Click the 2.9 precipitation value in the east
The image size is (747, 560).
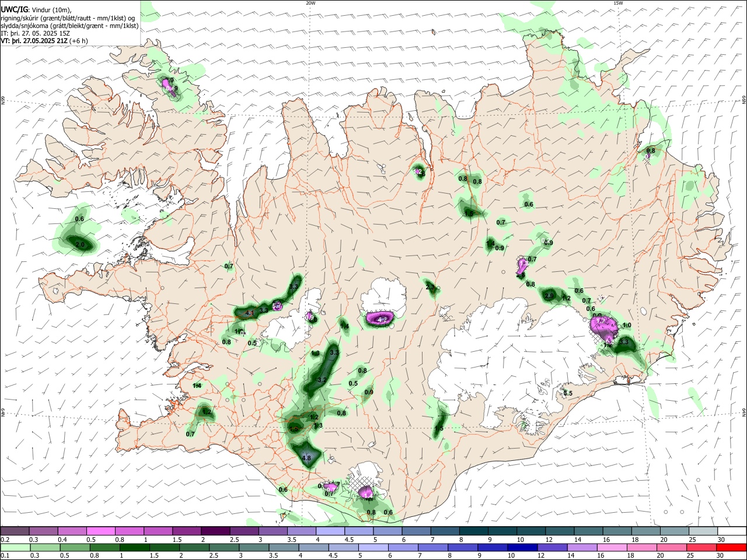click(x=549, y=296)
